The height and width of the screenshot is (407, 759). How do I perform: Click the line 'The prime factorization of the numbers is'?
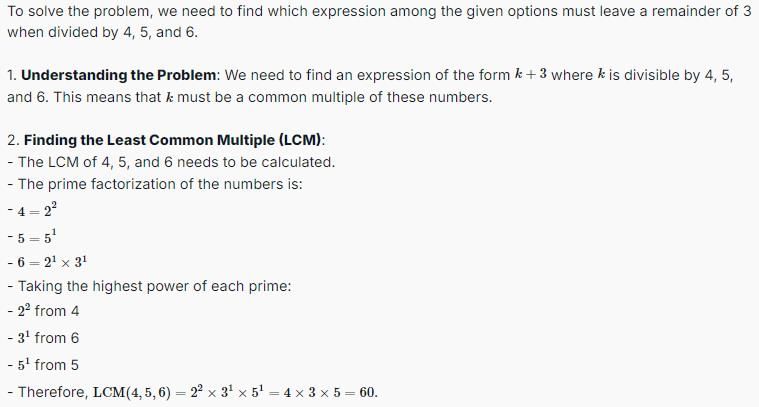pyautogui.click(x=159, y=184)
